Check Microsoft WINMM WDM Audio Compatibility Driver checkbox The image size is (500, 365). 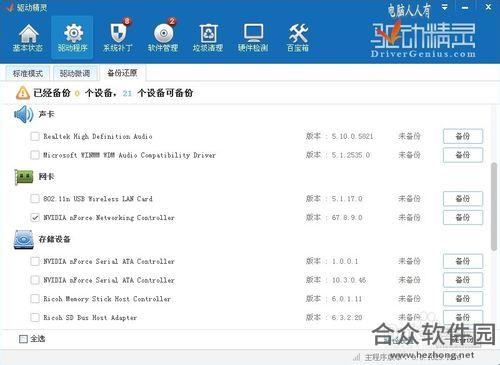tap(35, 155)
